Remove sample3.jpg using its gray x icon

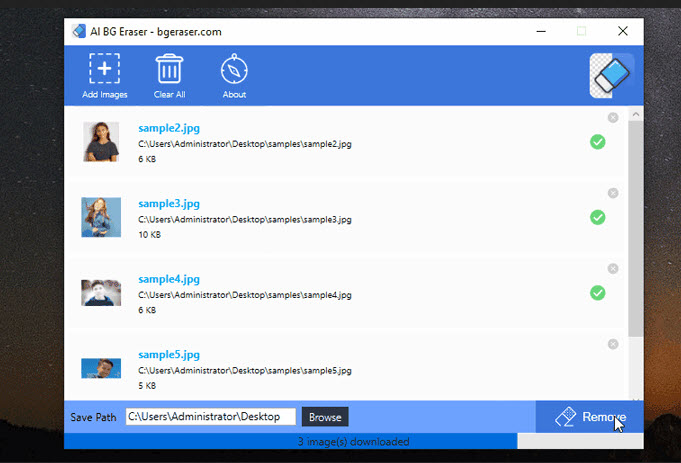click(x=613, y=193)
